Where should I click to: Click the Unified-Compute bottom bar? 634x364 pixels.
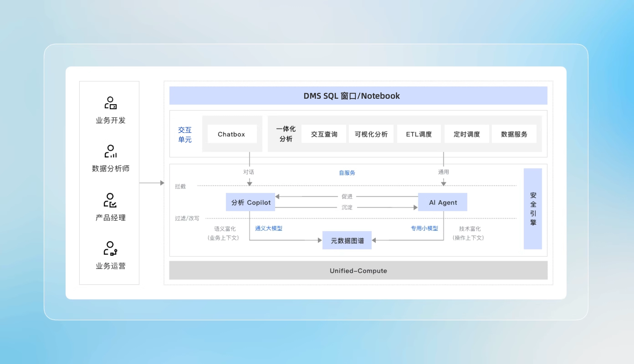pos(358,270)
